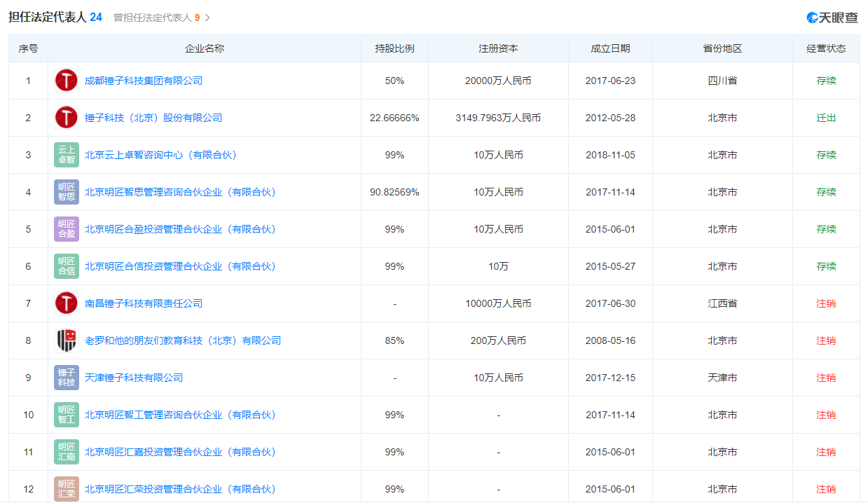
Task: Click the 明匠合盈 company badge icon
Action: pyautogui.click(x=67, y=229)
